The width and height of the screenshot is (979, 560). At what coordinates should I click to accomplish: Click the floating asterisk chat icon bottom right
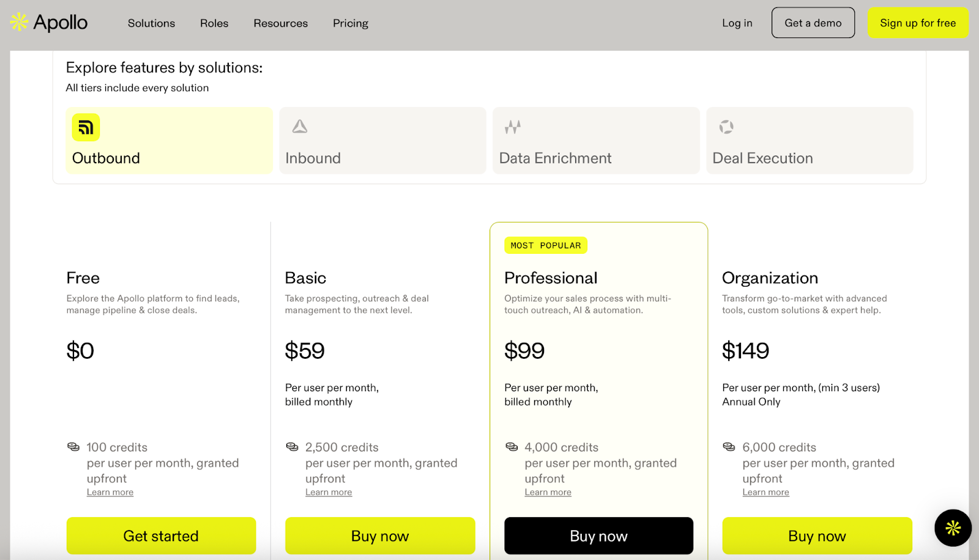pos(952,528)
